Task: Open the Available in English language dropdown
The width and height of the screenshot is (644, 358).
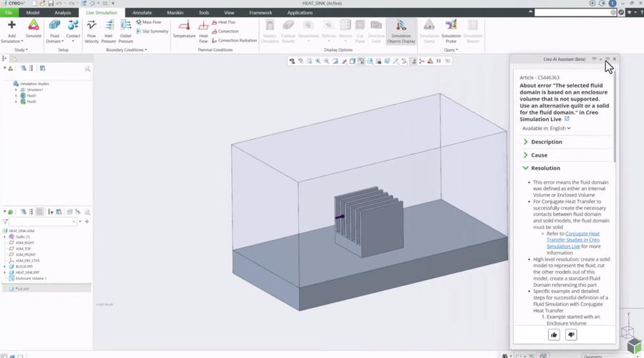Action: coord(546,128)
